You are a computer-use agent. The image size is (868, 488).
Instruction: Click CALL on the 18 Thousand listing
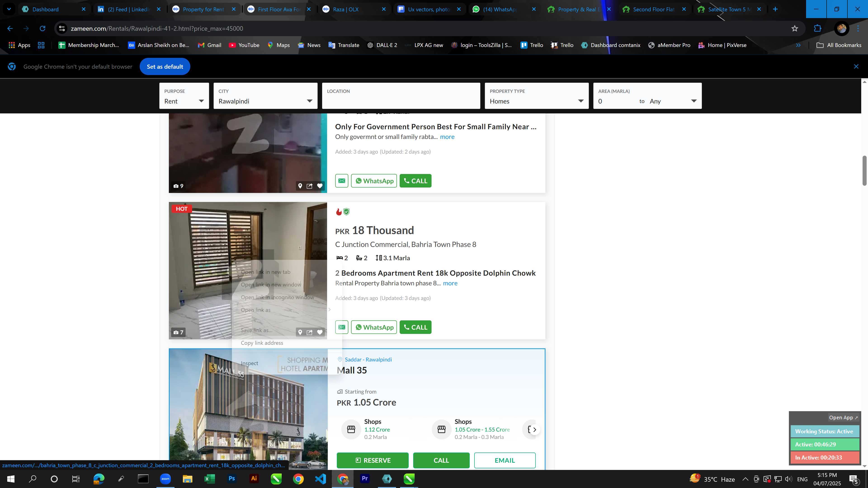[415, 327]
